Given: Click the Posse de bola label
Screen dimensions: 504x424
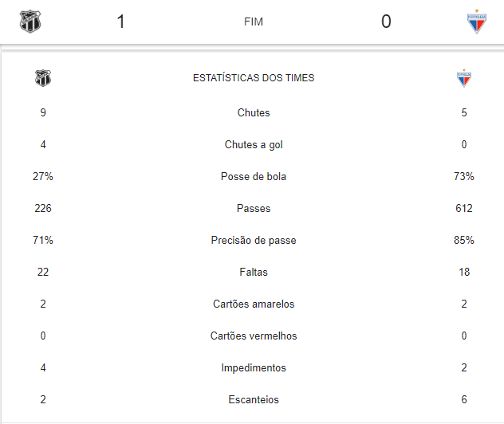Looking at the screenshot, I should point(254,176).
